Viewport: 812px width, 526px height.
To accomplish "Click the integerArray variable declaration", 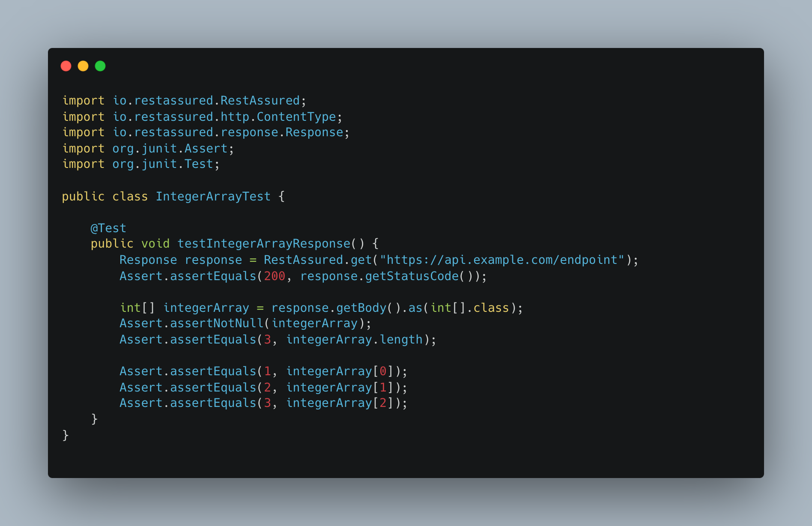I will pyautogui.click(x=206, y=308).
